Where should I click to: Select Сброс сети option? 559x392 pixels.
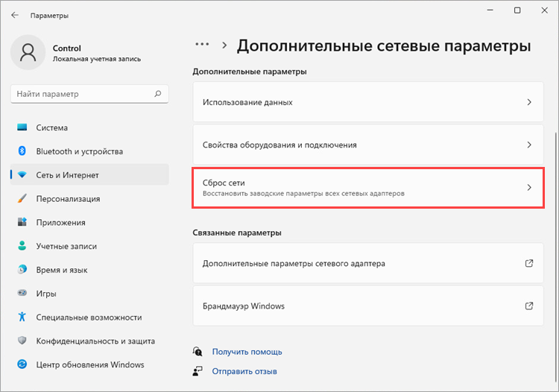[368, 188]
